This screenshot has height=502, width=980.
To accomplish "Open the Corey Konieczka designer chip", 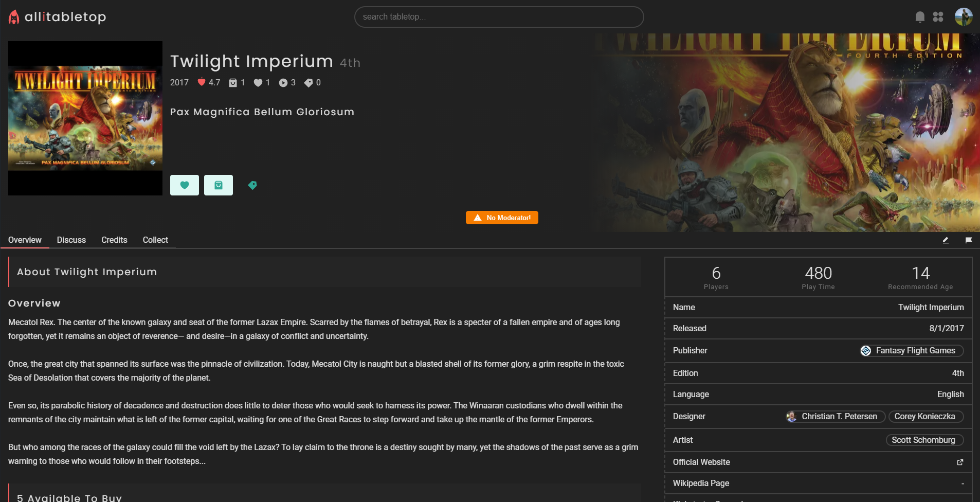I will [x=926, y=417].
